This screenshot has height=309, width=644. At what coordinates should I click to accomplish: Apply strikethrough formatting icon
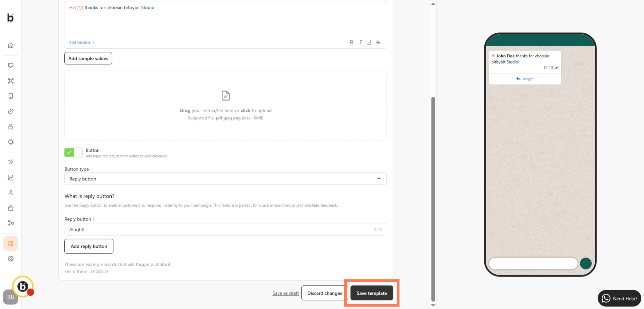[378, 42]
